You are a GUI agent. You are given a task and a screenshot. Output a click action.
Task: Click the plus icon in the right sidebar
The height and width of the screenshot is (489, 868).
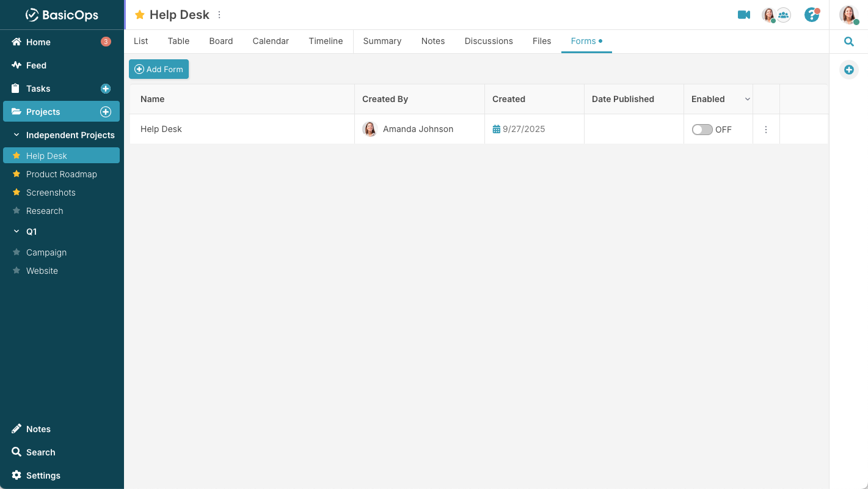pos(848,69)
